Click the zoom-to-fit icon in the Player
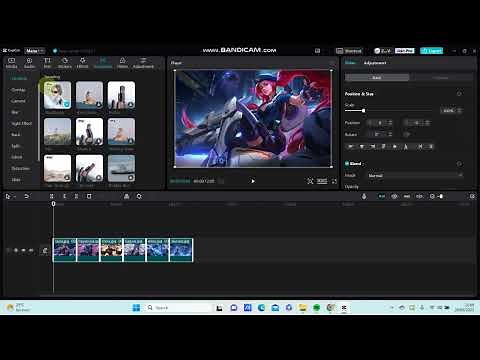This screenshot has height=360, width=480. (310, 181)
